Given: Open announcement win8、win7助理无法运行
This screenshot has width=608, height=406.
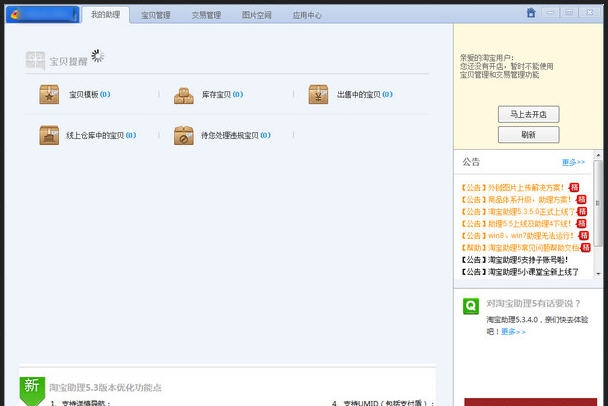Looking at the screenshot, I should [x=517, y=236].
